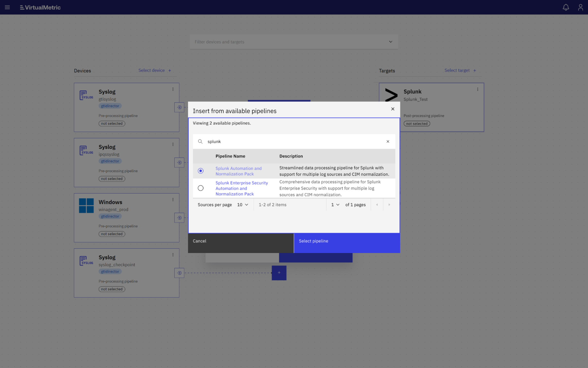This screenshot has height=368, width=588.
Task: Click the connector icon of syslog_checkpoint card
Action: [179, 273]
